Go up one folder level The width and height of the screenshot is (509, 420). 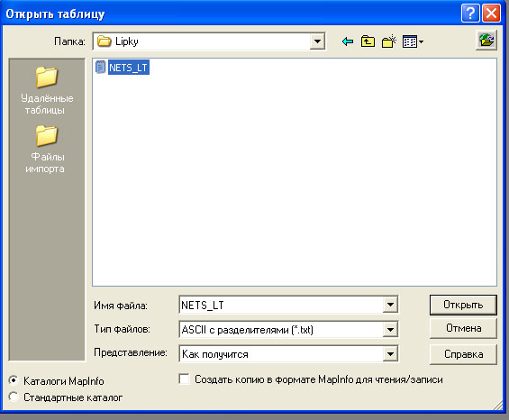point(368,41)
